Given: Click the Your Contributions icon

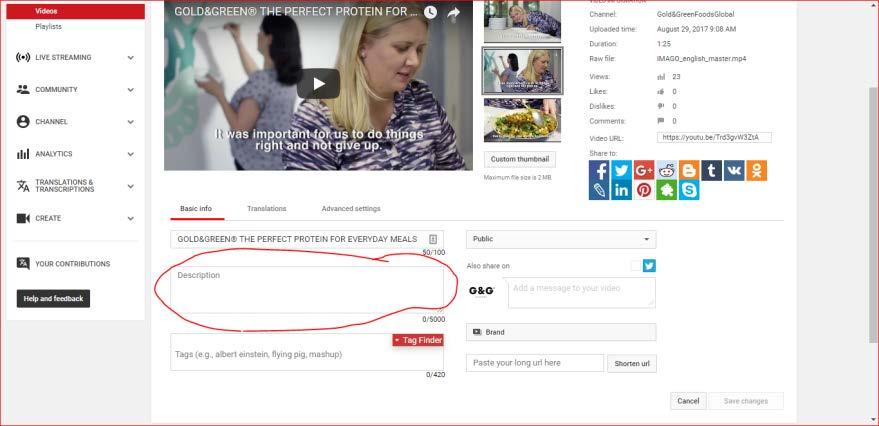Looking at the screenshot, I should pyautogui.click(x=23, y=263).
